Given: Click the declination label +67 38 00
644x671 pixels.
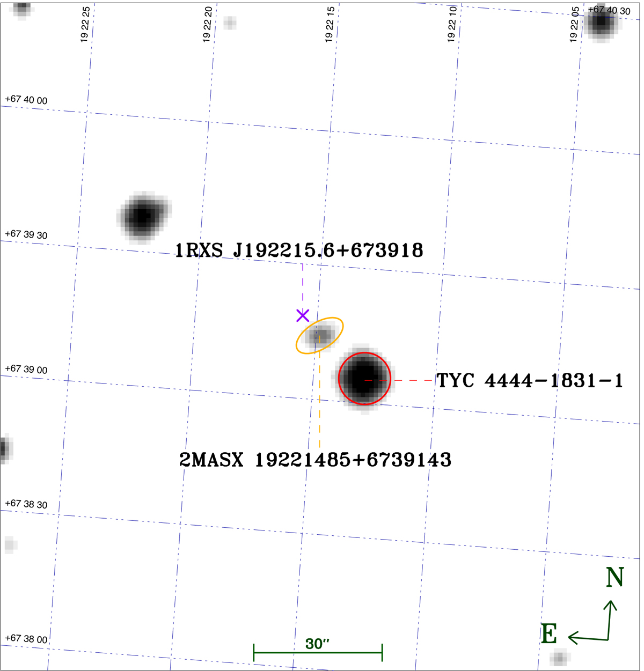Looking at the screenshot, I should (26, 639).
